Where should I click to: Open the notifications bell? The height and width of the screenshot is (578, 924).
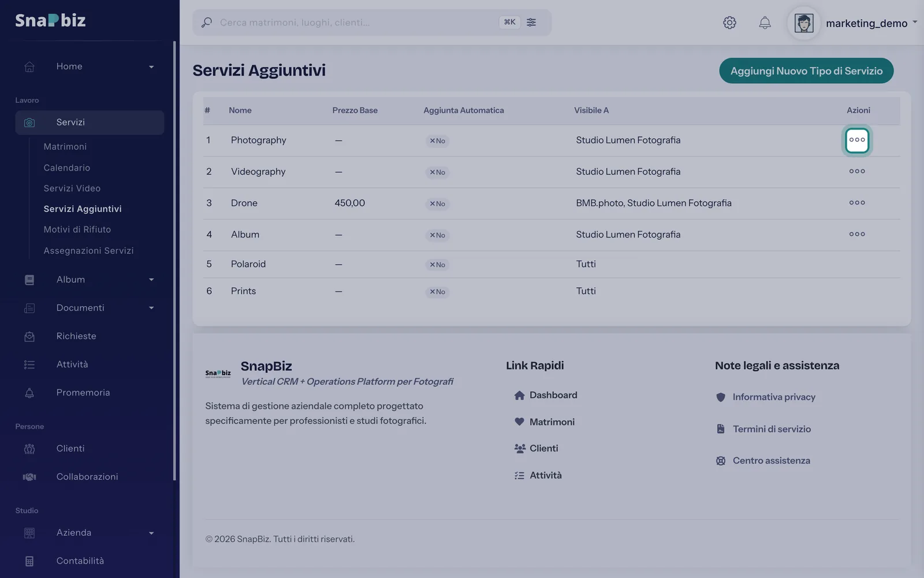[765, 23]
